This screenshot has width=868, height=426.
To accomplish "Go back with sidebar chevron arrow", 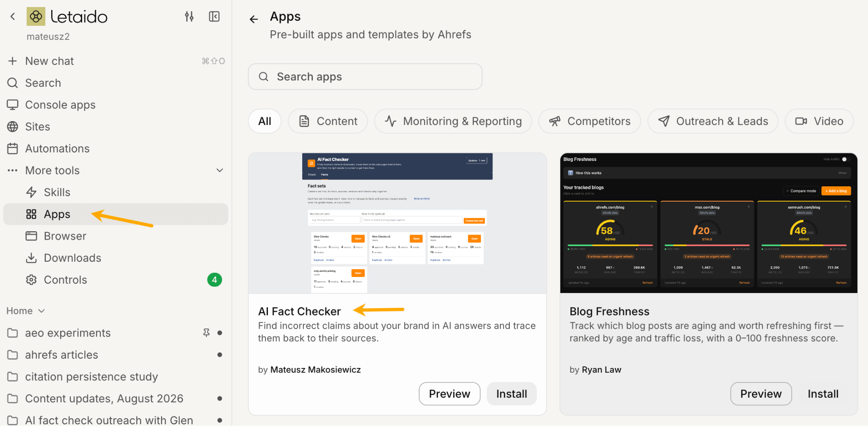I will point(13,17).
